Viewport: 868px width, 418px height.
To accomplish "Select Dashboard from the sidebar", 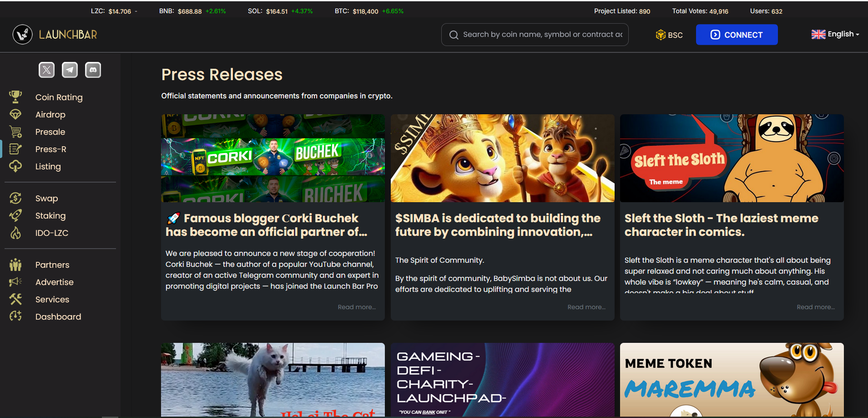I will (x=58, y=317).
